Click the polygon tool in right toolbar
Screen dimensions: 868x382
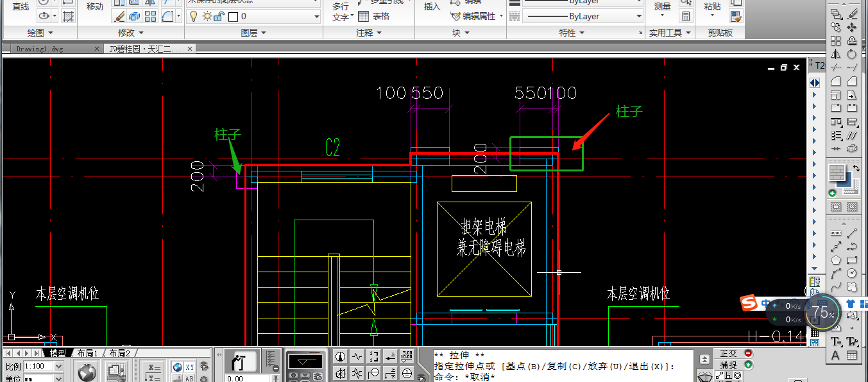(836, 260)
